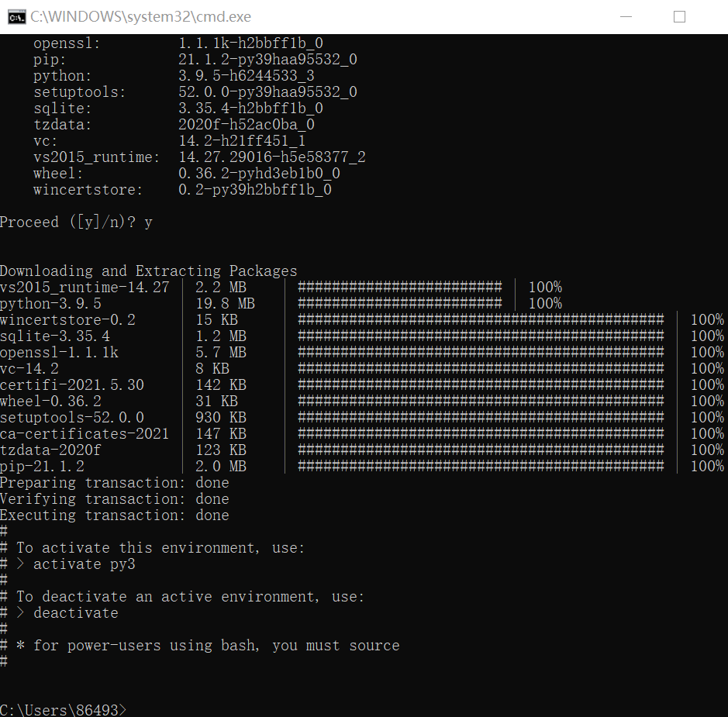The height and width of the screenshot is (717, 728).
Task: Click the 'Proceed ([y]/n)? y' line
Action: 76,222
